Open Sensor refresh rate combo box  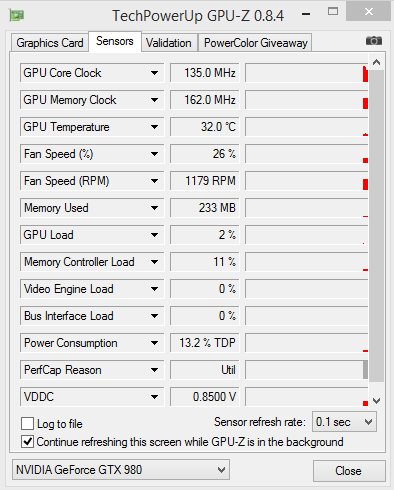(x=344, y=422)
